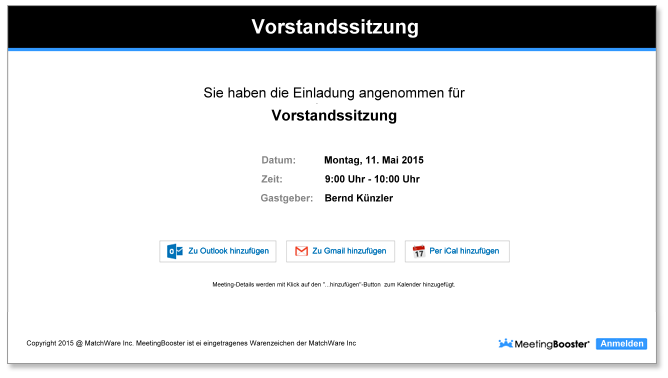
Task: Click the date 'Montag, 11. Mai 2015'
Action: point(374,160)
